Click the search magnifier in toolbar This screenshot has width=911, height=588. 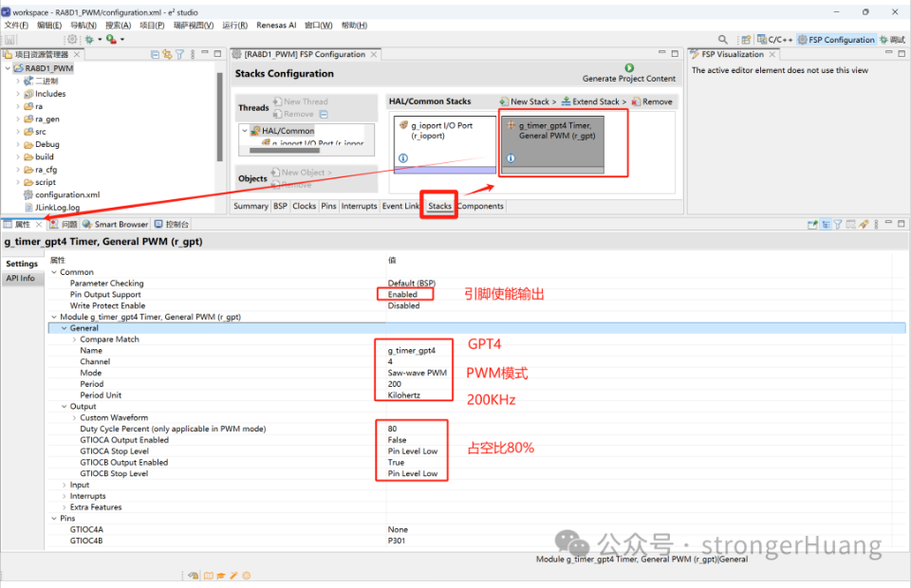click(x=723, y=40)
